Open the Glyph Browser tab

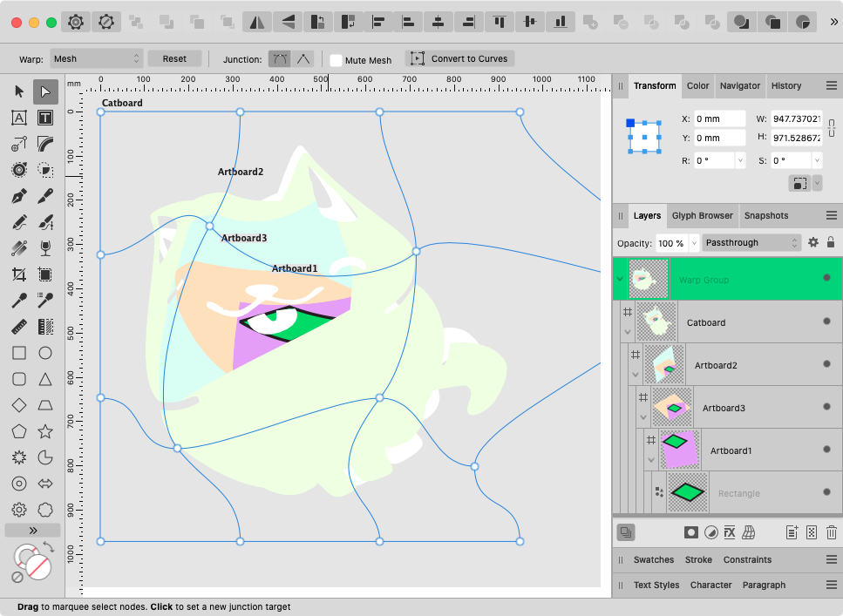pos(702,215)
